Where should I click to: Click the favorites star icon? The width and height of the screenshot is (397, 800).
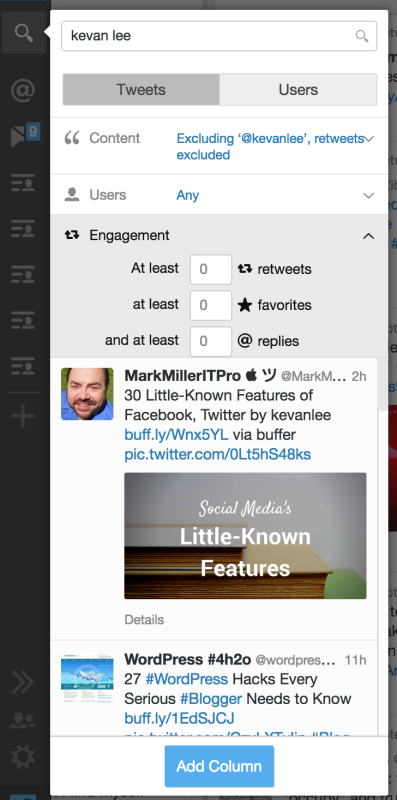click(x=245, y=305)
